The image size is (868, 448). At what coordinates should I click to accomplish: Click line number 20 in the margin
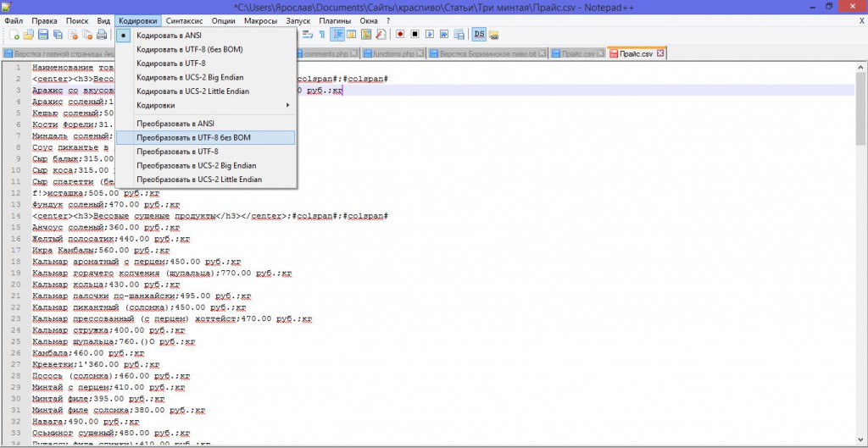click(x=15, y=285)
